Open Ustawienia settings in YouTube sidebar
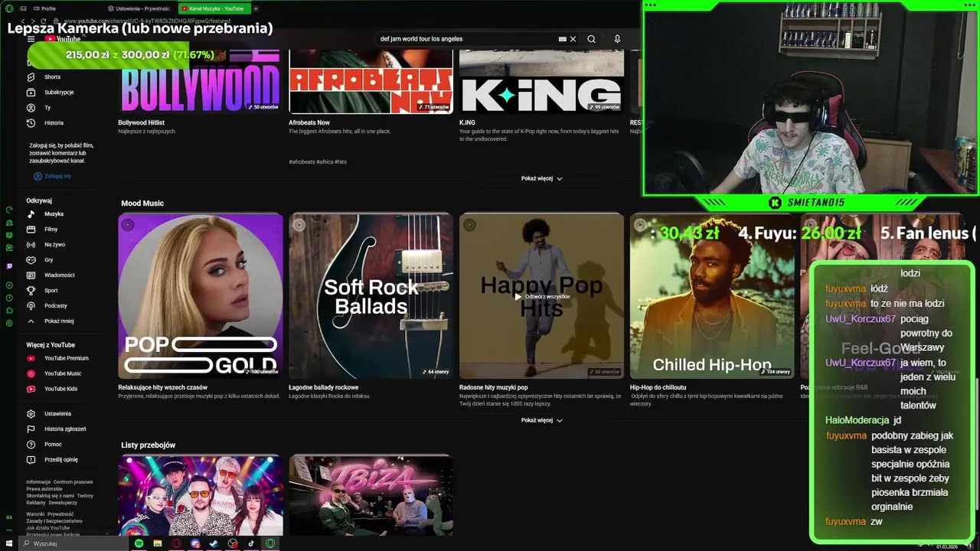 [x=57, y=414]
